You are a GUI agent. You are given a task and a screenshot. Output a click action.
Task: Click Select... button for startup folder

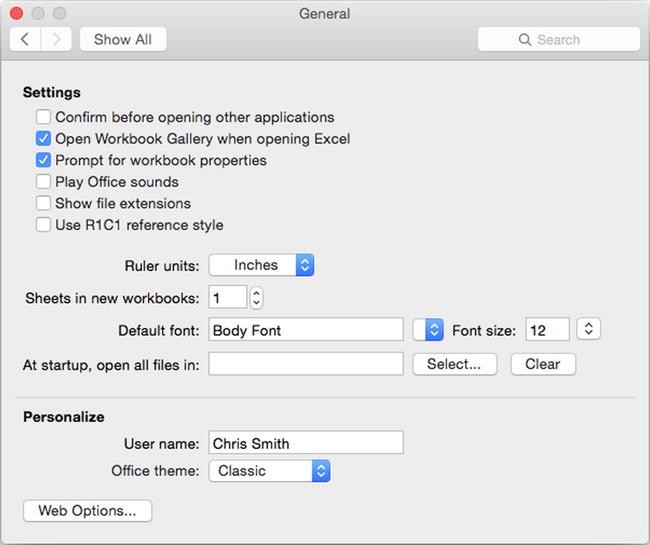click(x=455, y=364)
